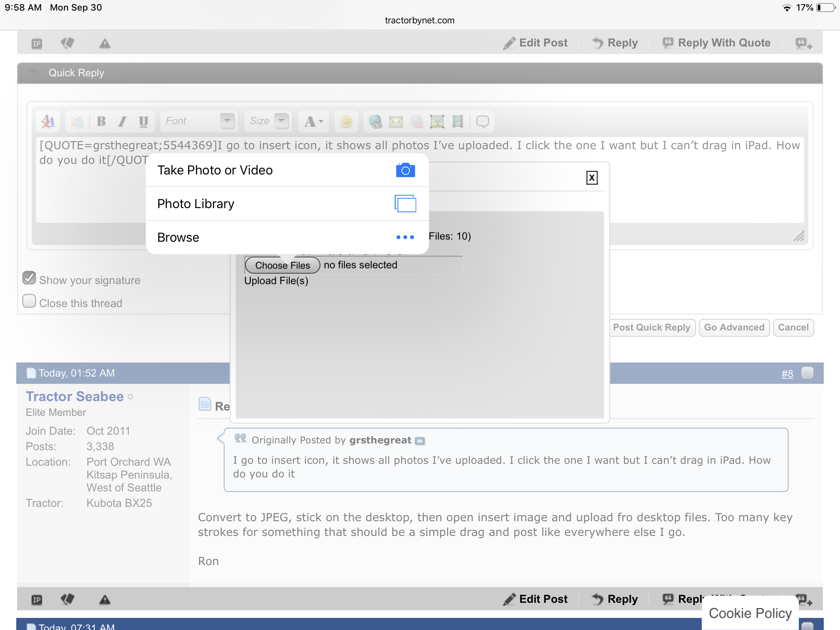Expand the text color dropdown

pos(313,122)
